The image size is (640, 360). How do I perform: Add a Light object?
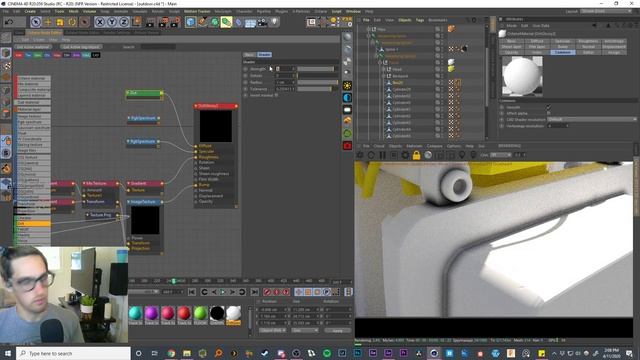point(274,22)
